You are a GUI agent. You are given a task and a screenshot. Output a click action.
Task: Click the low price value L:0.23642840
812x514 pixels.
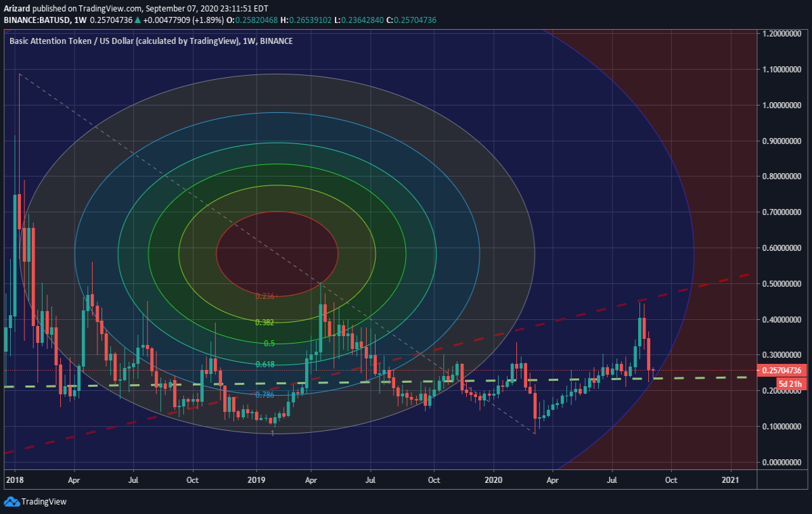359,21
